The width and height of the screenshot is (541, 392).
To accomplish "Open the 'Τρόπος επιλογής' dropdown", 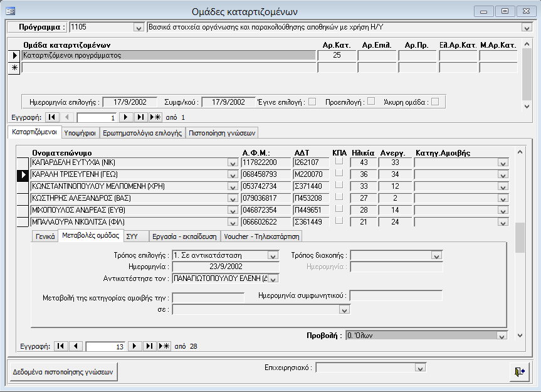I will tap(273, 255).
